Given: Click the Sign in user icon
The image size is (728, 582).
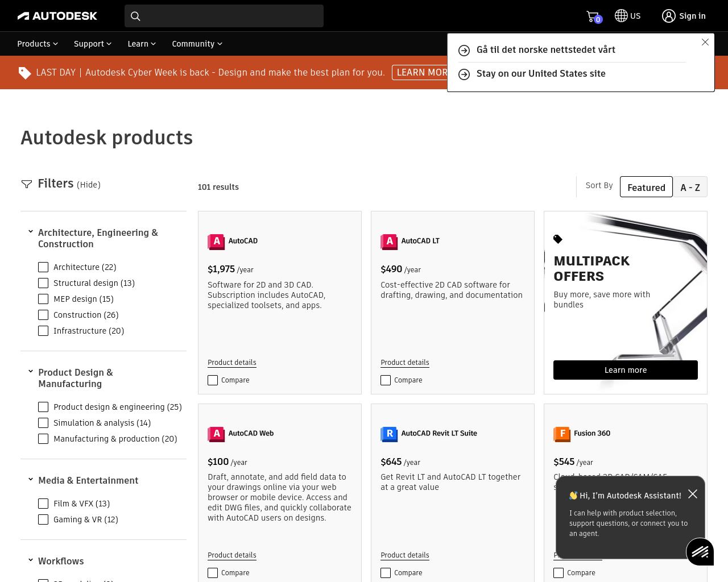Looking at the screenshot, I should [669, 16].
